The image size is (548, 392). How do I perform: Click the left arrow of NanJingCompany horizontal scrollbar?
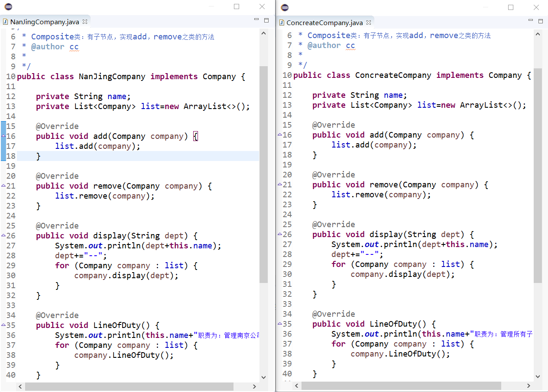coord(20,386)
